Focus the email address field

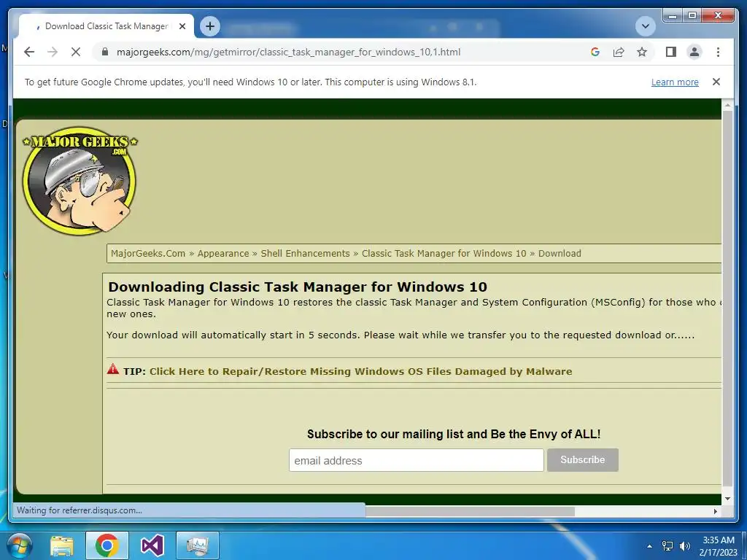416,461
